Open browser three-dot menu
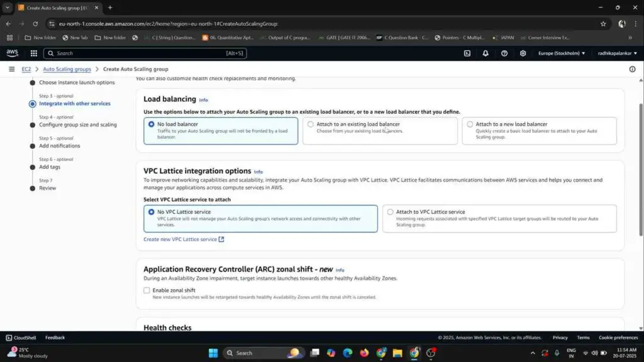This screenshot has width=644, height=362. click(636, 24)
